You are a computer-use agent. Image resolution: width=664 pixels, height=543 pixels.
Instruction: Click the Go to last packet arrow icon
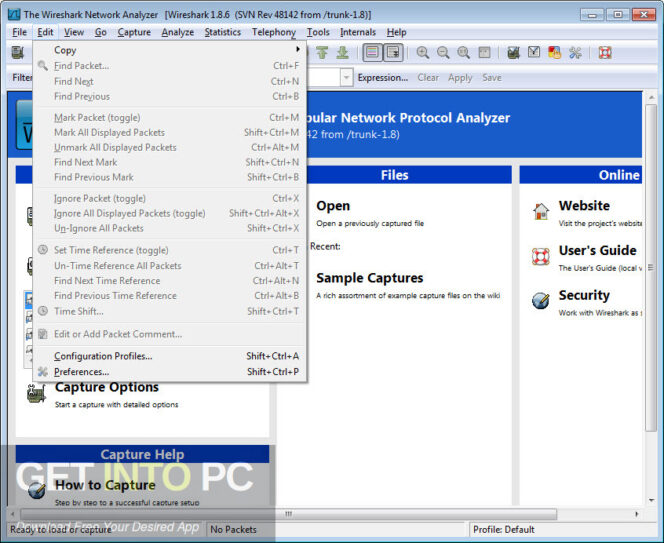click(x=343, y=53)
